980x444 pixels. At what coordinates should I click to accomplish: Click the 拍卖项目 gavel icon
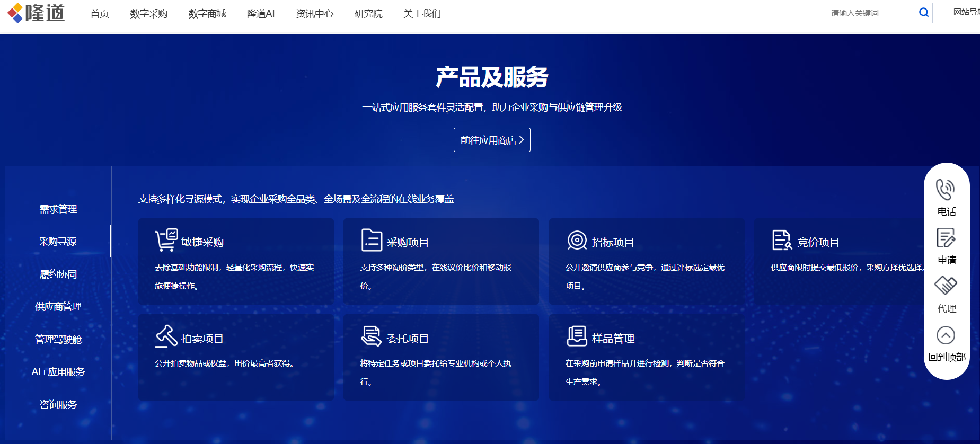click(x=166, y=336)
